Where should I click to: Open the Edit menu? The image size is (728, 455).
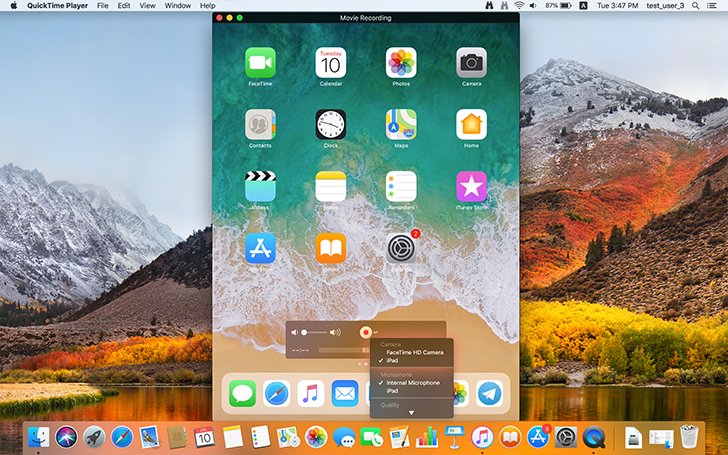[x=124, y=6]
